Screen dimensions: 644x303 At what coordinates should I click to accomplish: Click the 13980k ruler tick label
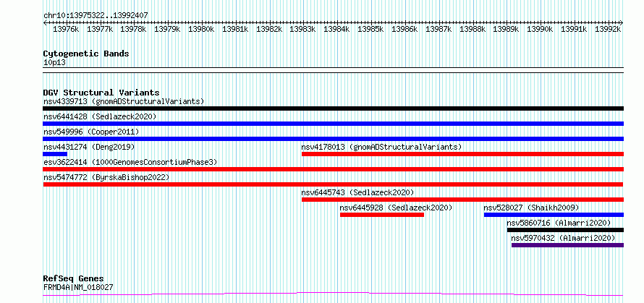coord(202,29)
